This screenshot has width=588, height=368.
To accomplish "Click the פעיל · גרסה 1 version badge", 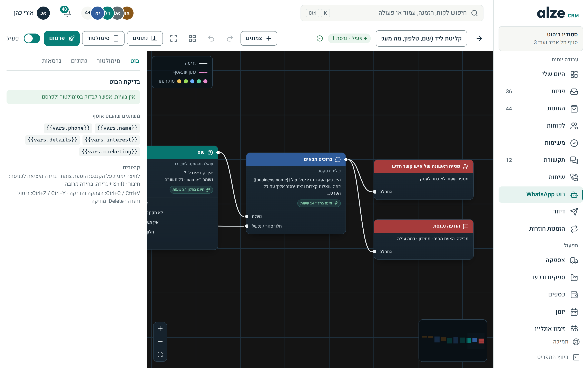I will pyautogui.click(x=349, y=38).
